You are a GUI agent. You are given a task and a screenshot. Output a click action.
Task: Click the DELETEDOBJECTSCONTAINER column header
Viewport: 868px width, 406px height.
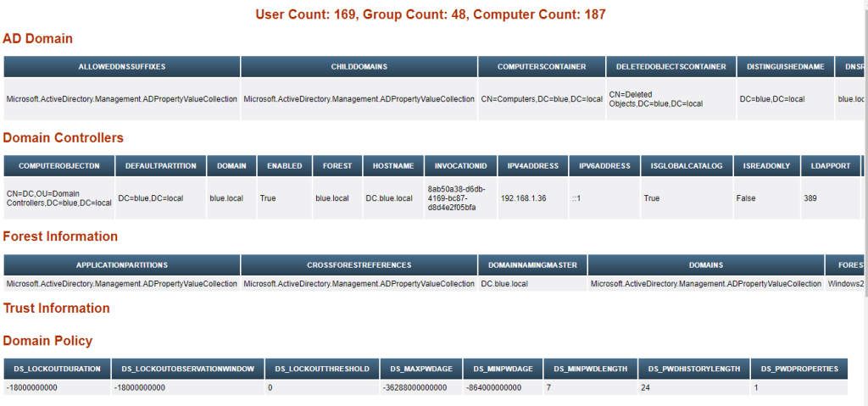point(670,66)
